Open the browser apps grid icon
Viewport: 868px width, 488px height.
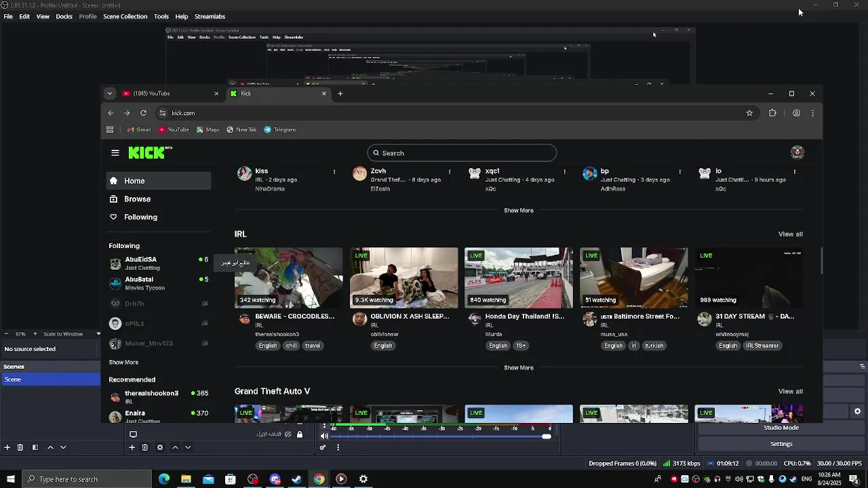pyautogui.click(x=110, y=129)
